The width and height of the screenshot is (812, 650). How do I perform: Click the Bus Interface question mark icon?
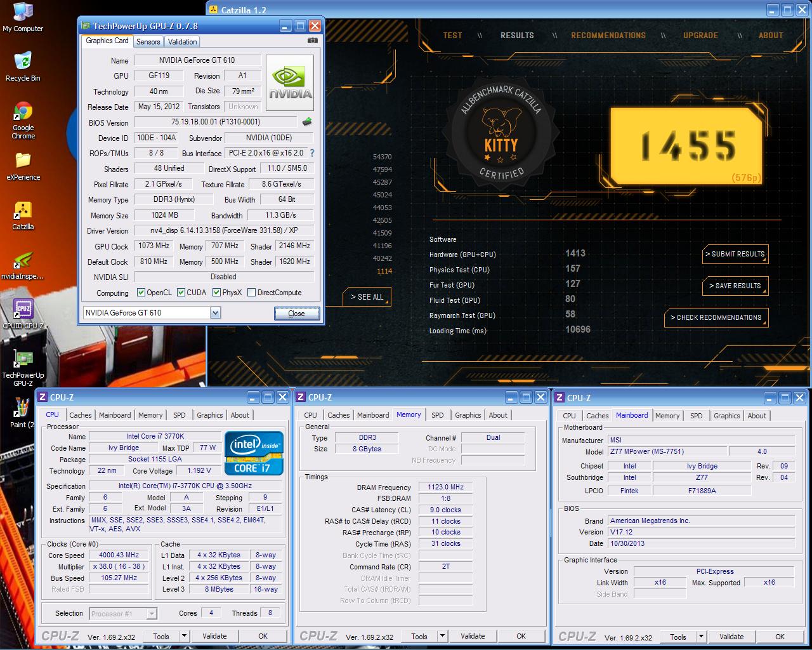pyautogui.click(x=312, y=153)
